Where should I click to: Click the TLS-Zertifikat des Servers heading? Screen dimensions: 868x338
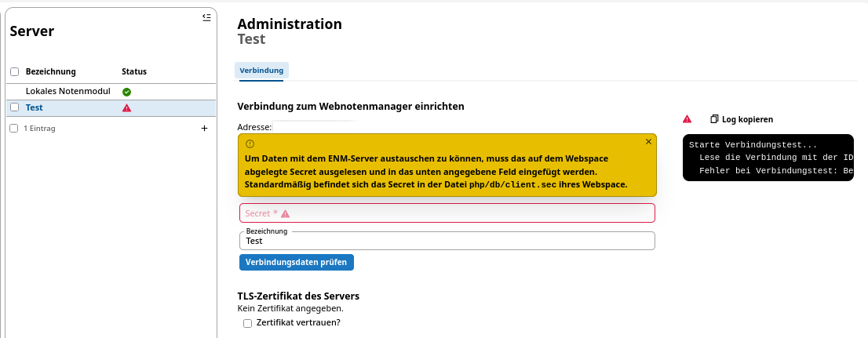[x=298, y=296]
